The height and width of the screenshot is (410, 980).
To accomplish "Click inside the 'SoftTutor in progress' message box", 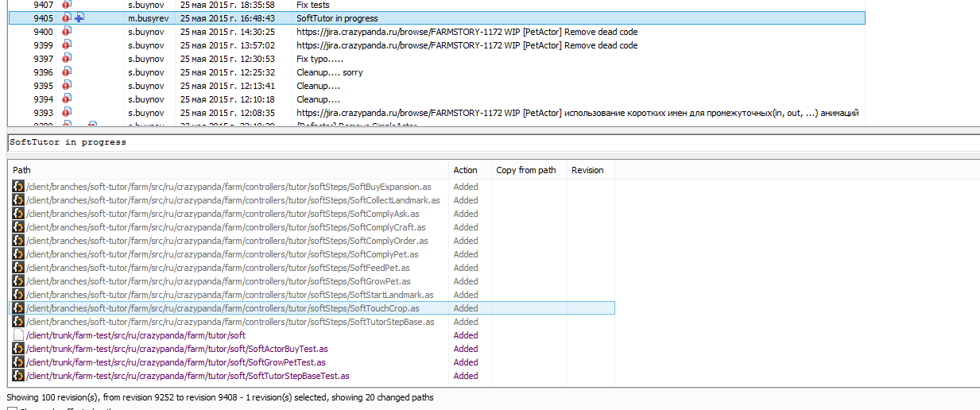I will (x=477, y=142).
